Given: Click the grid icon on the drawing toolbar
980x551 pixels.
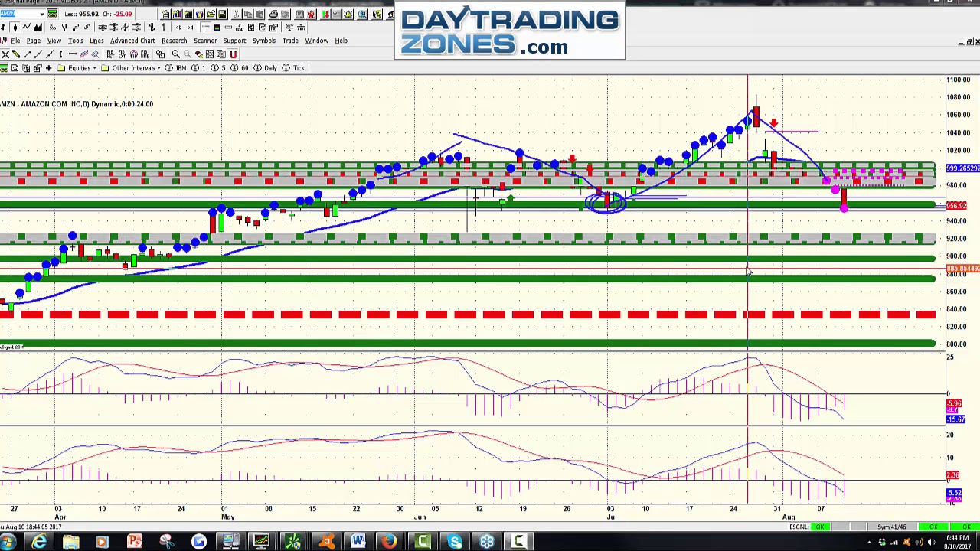Looking at the screenshot, I should (210, 54).
